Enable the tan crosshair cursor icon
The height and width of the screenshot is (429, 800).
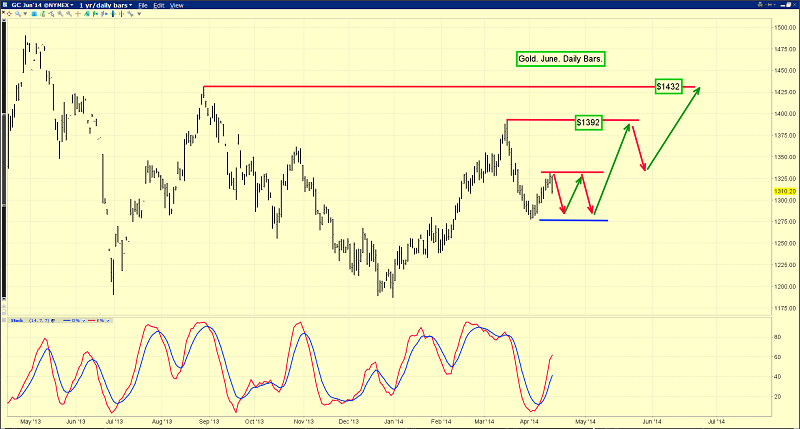tap(78, 14)
